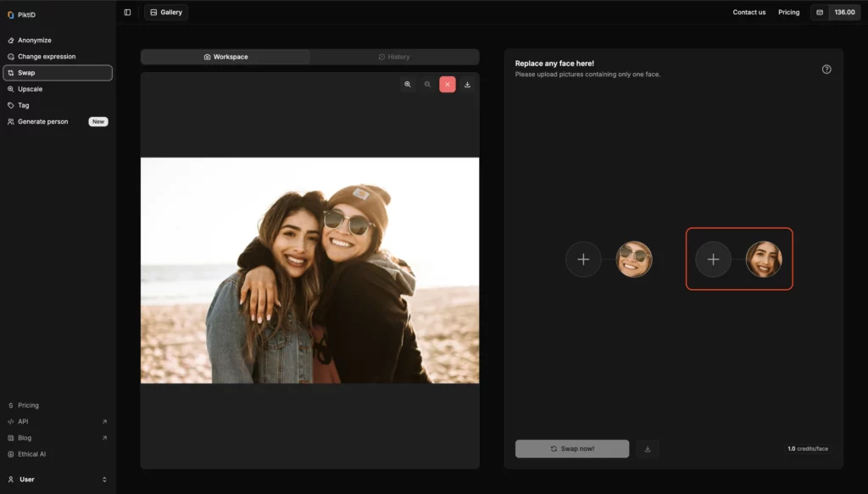Remove image with the red X button
The width and height of the screenshot is (868, 494).
coord(448,85)
